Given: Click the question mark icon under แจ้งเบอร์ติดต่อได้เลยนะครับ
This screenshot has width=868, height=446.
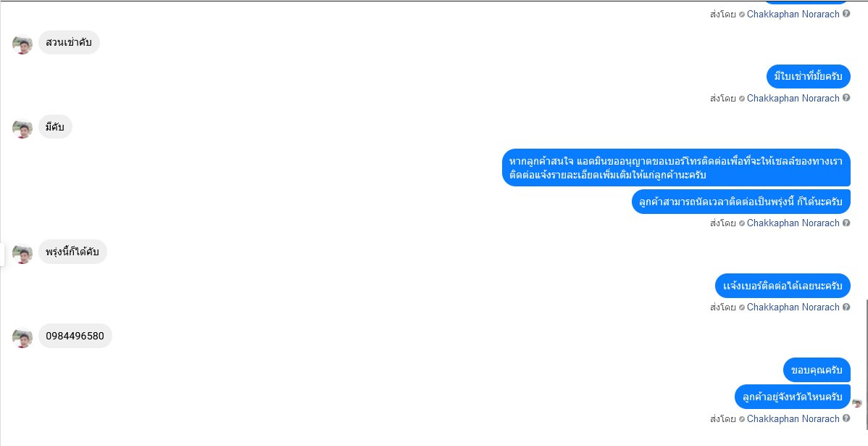Looking at the screenshot, I should pos(846,307).
